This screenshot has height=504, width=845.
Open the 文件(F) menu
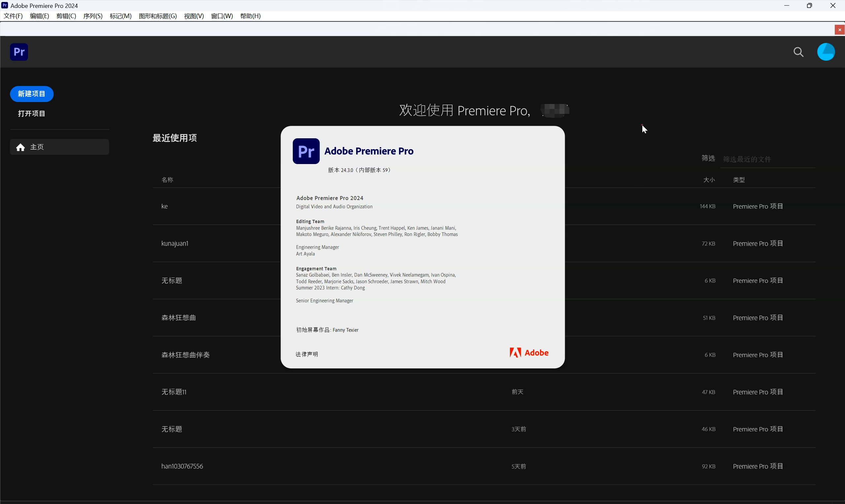click(x=13, y=16)
